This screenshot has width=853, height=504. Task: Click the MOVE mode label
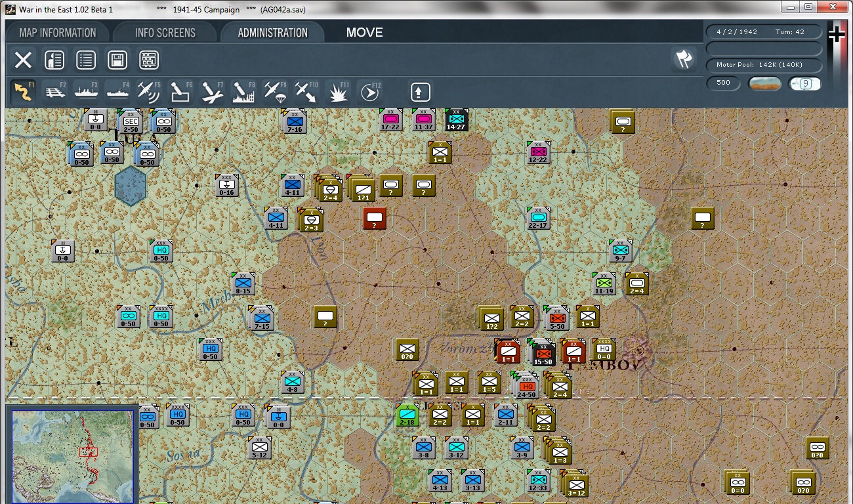(x=364, y=33)
